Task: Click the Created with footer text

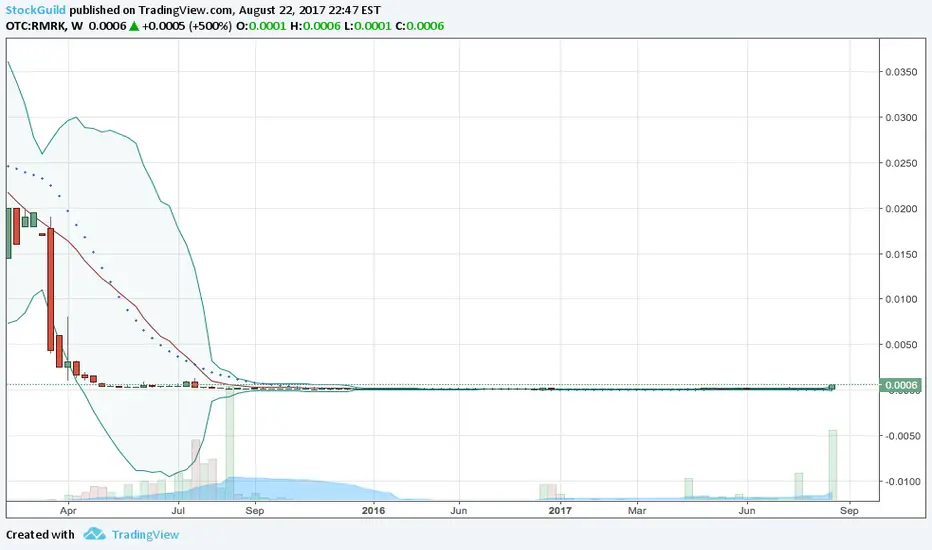Action: point(40,535)
